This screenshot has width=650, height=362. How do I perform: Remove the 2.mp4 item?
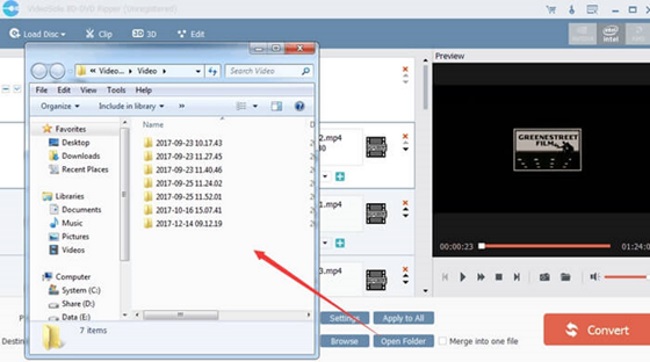coord(405,136)
